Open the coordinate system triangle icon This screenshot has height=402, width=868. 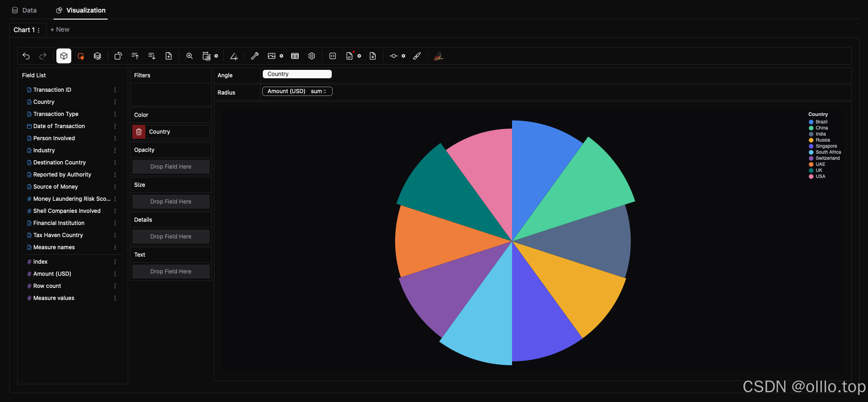[x=234, y=56]
